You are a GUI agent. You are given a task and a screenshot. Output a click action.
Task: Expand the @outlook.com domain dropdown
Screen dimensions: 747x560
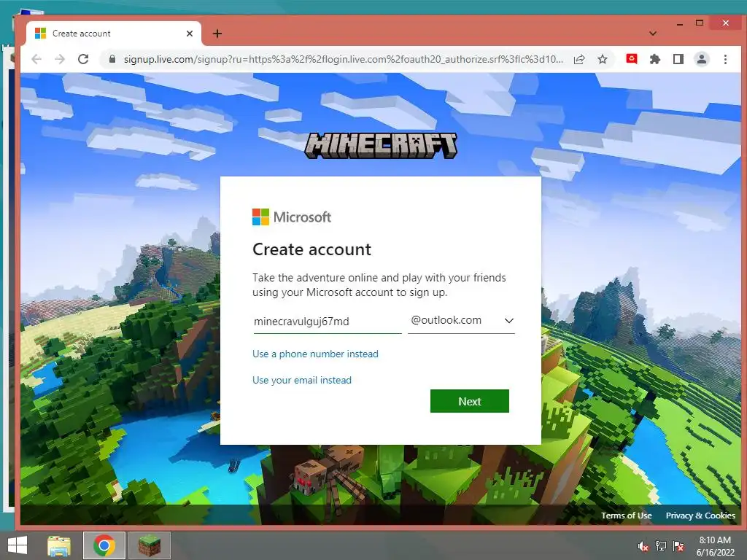(461, 321)
